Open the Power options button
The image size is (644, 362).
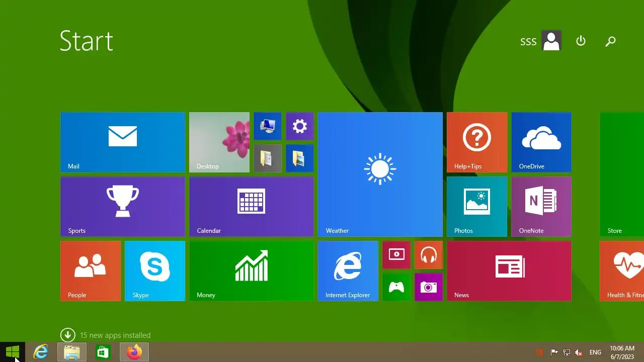581,41
